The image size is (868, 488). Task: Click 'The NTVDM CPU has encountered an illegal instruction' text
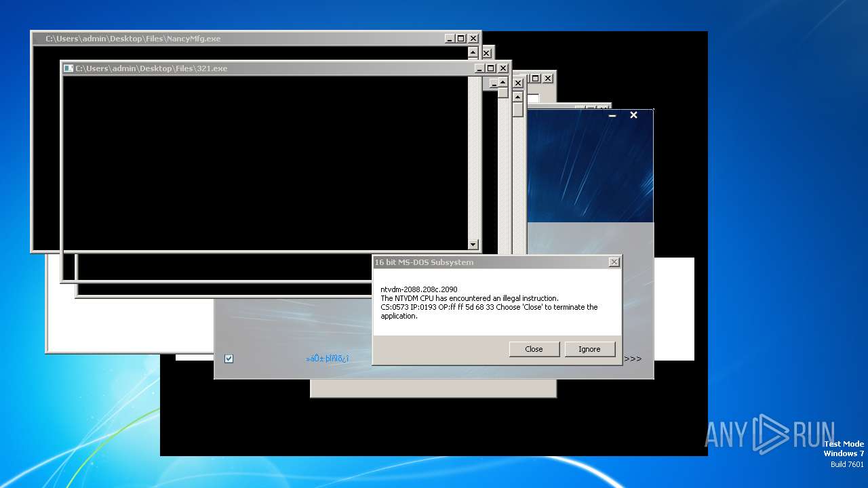pos(469,298)
